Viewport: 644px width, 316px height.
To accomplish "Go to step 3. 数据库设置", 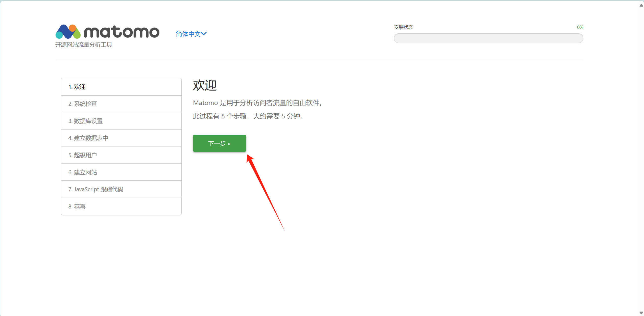I will coord(85,121).
